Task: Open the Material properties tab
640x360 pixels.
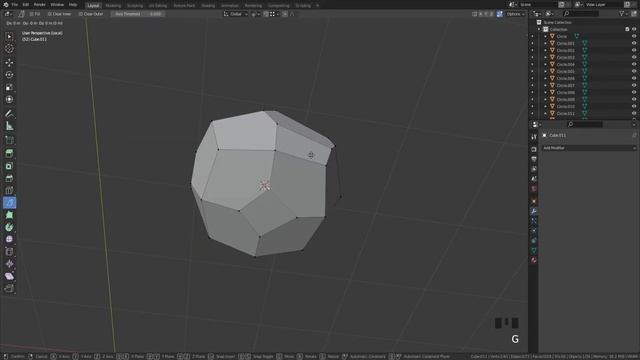Action: [x=533, y=260]
